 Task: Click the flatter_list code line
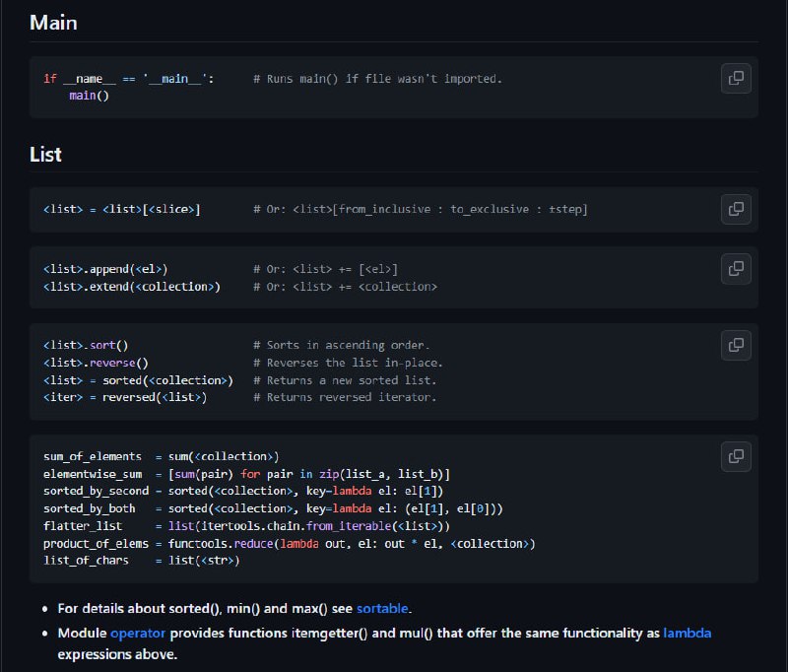247,526
